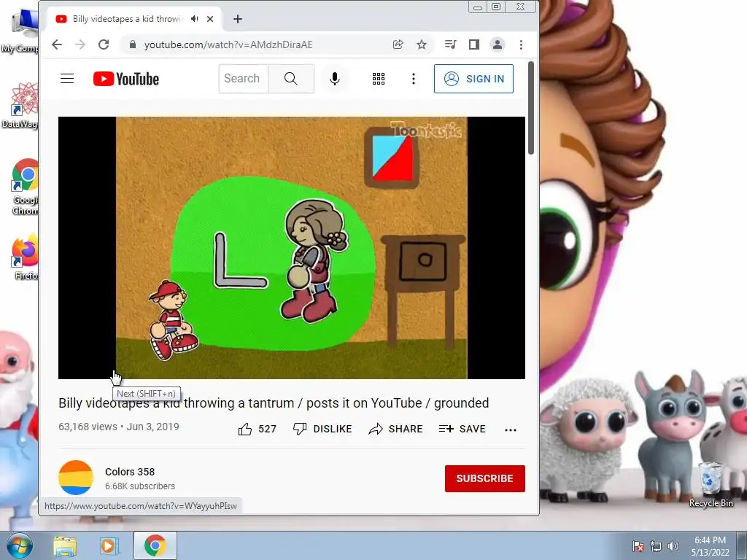This screenshot has height=560, width=747.
Task: Select the My Computer desktop icon
Action: (x=20, y=31)
